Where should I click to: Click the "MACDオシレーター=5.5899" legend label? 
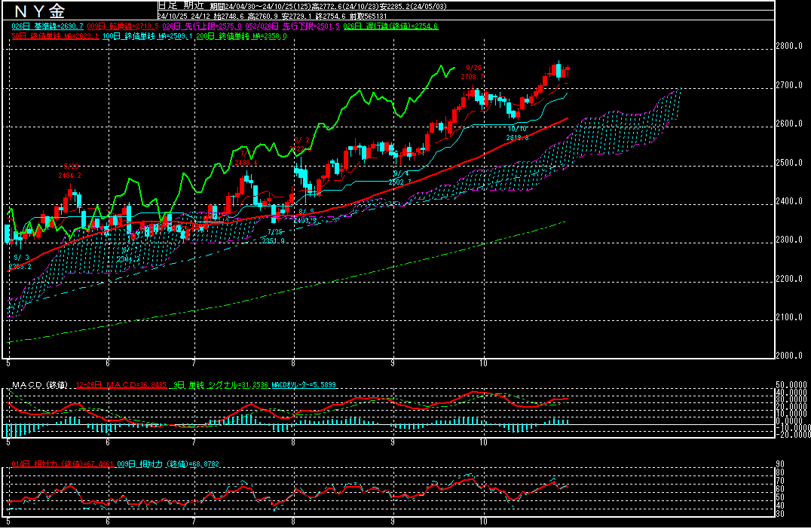tap(304, 385)
